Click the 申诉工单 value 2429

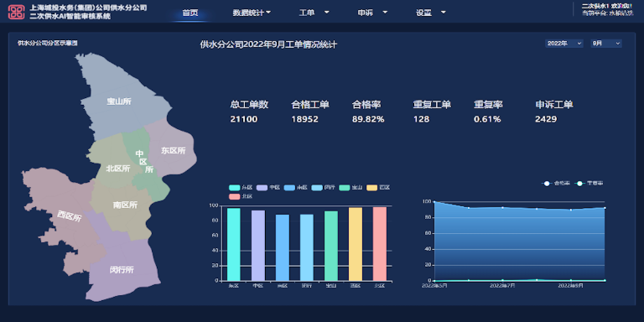pyautogui.click(x=546, y=120)
